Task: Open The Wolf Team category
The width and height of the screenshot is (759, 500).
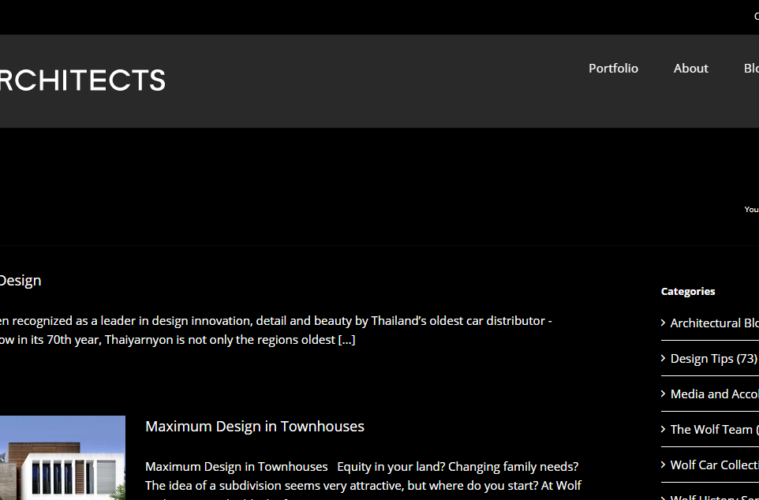Action: (712, 429)
